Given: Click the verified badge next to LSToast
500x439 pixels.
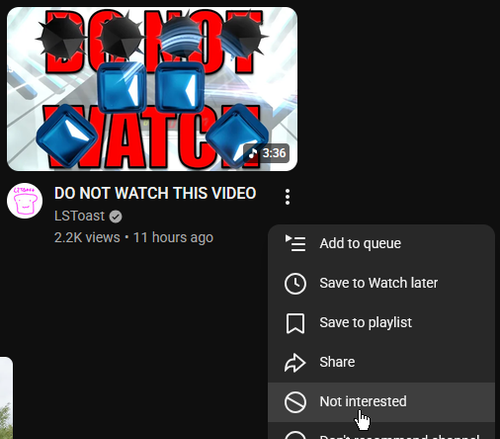Looking at the screenshot, I should (116, 217).
